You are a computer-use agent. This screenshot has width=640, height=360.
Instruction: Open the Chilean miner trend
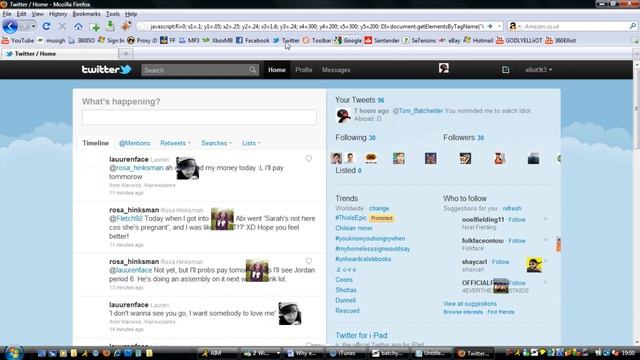pos(354,228)
